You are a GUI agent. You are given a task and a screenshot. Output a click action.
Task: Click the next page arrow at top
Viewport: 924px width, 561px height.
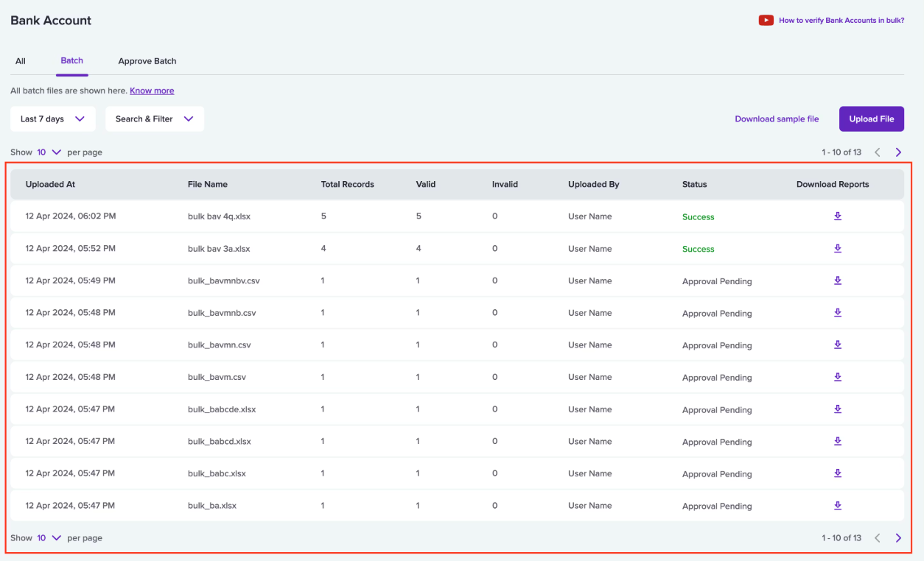[898, 152]
